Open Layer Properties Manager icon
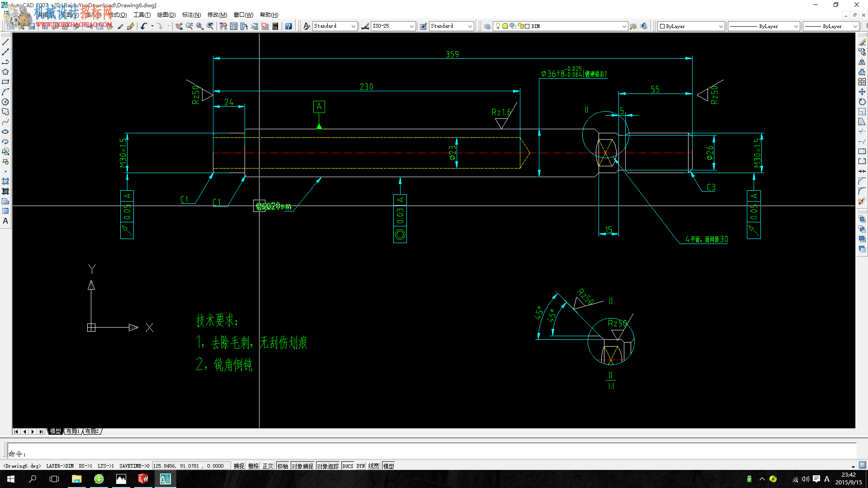Viewport: 868px width, 488px height. click(487, 26)
